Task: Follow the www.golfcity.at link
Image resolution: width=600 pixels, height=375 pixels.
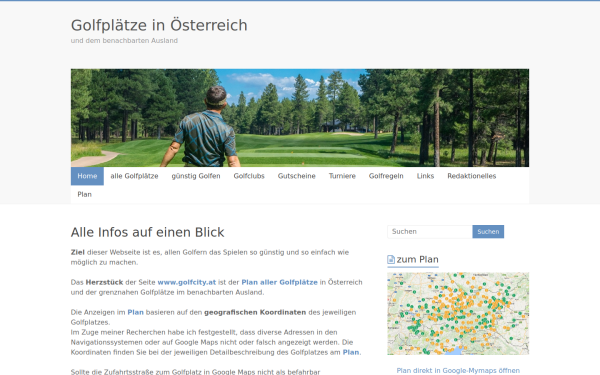Action: (x=187, y=282)
